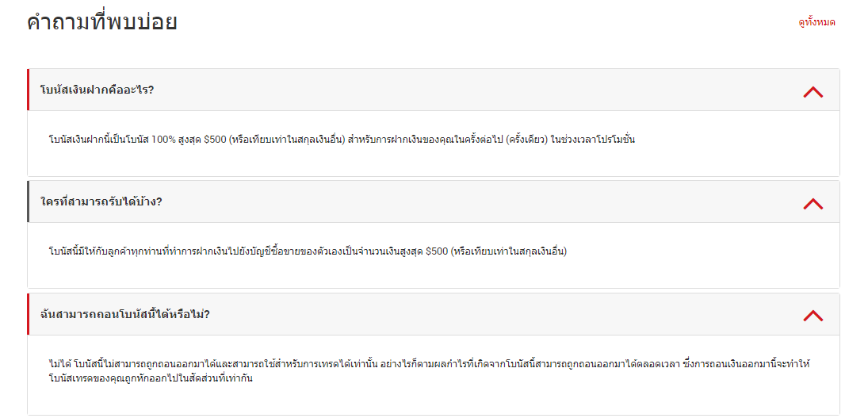The width and height of the screenshot is (868, 418).
Task: Click the last line 'โบนัสเทรดของคุณถูกหักออกไป' in third answer
Action: tap(151, 378)
